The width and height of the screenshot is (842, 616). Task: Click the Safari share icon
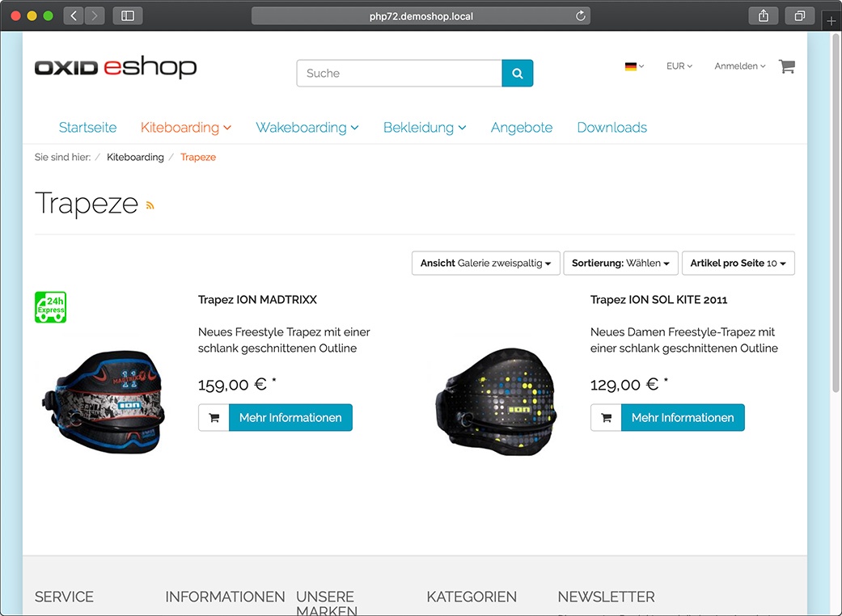point(763,15)
